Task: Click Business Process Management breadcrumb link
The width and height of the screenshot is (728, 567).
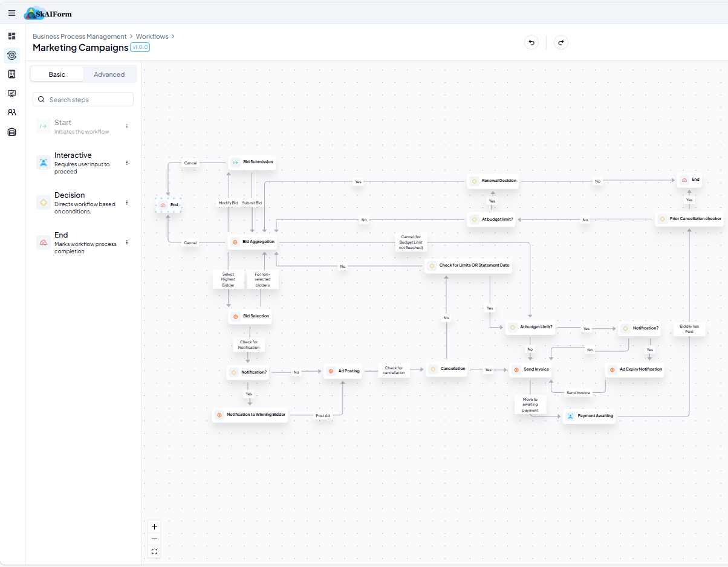Action: coord(79,36)
